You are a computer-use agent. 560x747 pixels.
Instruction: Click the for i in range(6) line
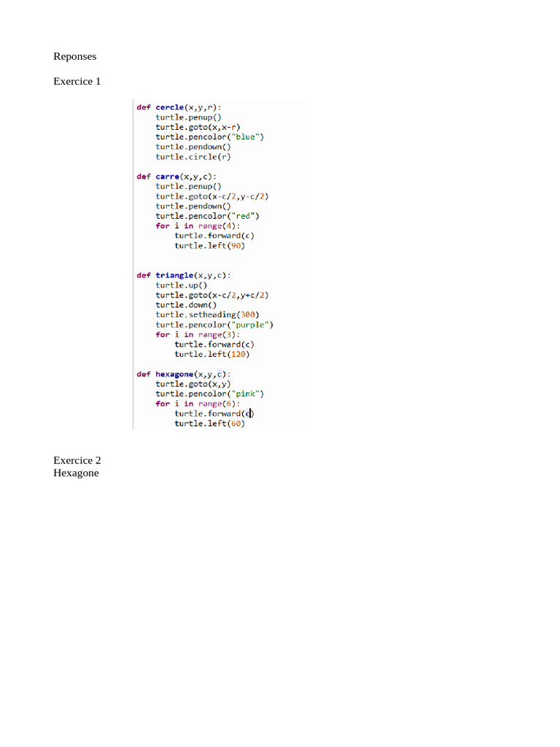tap(198, 403)
